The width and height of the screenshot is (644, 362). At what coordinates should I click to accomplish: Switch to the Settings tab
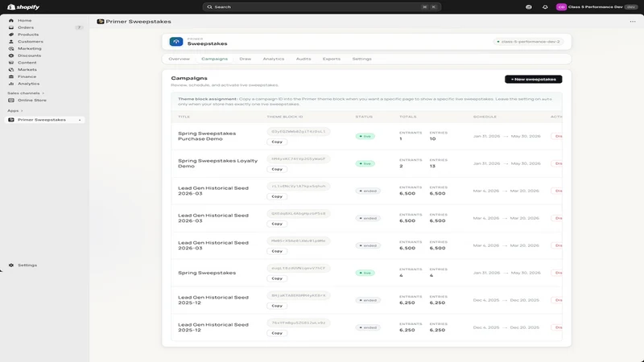[x=361, y=59]
